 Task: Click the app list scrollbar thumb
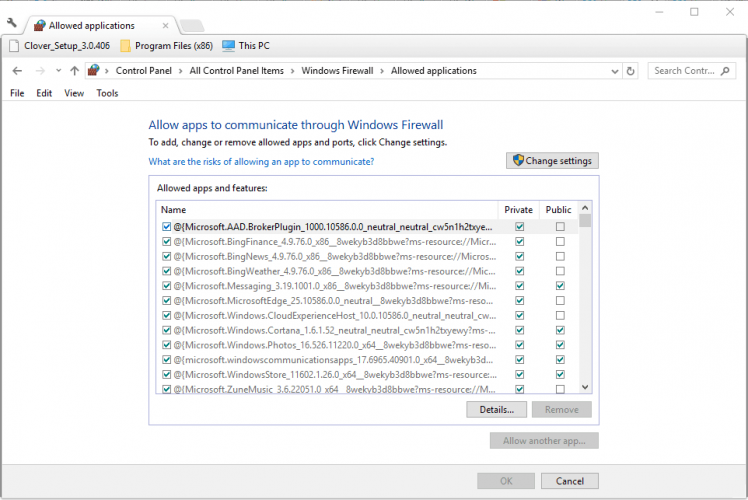tap(585, 220)
